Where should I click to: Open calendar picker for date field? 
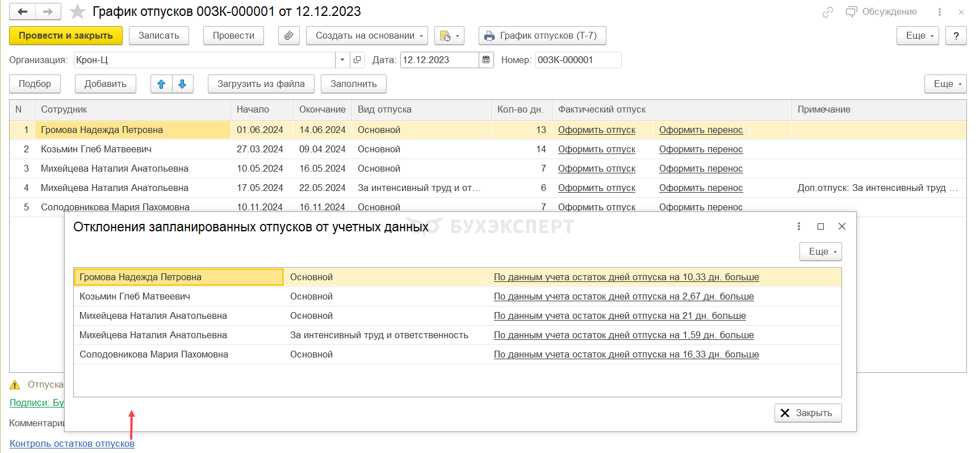[x=486, y=60]
